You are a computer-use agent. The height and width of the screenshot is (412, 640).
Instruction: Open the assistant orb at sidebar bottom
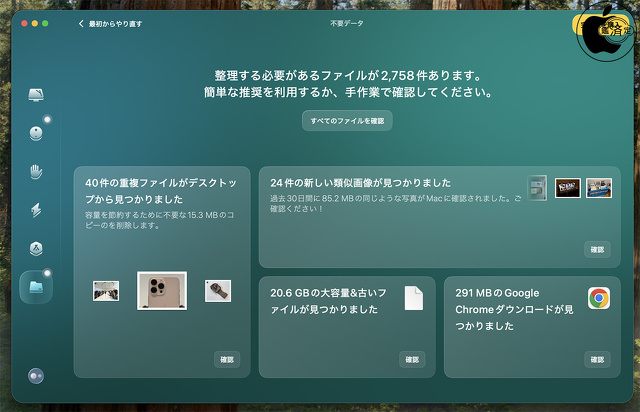point(36,376)
